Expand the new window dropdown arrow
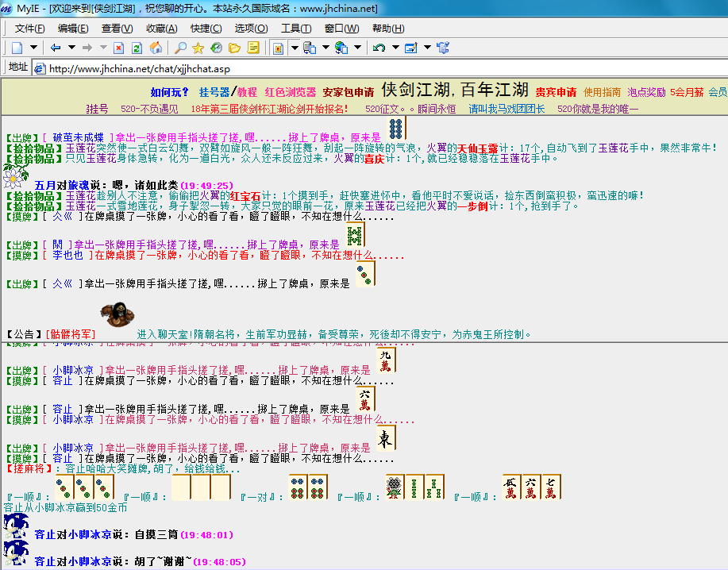 pyautogui.click(x=33, y=48)
